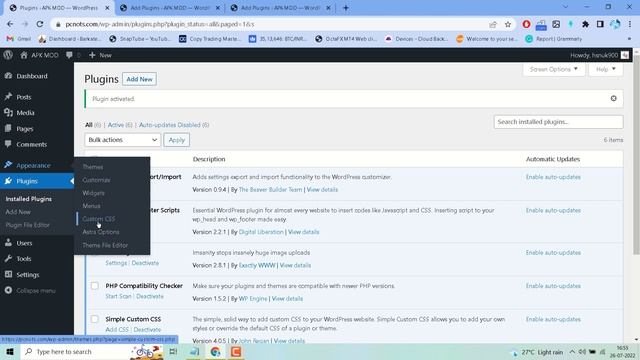Share this page from address bar

tap(493, 24)
